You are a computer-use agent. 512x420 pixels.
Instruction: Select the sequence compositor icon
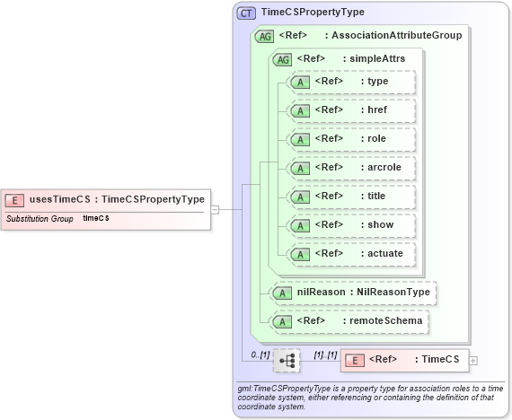pyautogui.click(x=287, y=361)
